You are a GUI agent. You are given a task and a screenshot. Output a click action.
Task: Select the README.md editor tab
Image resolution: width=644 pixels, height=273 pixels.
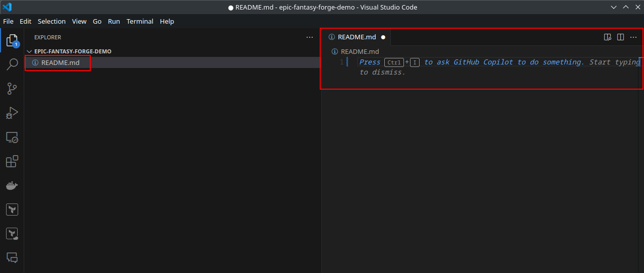(357, 37)
